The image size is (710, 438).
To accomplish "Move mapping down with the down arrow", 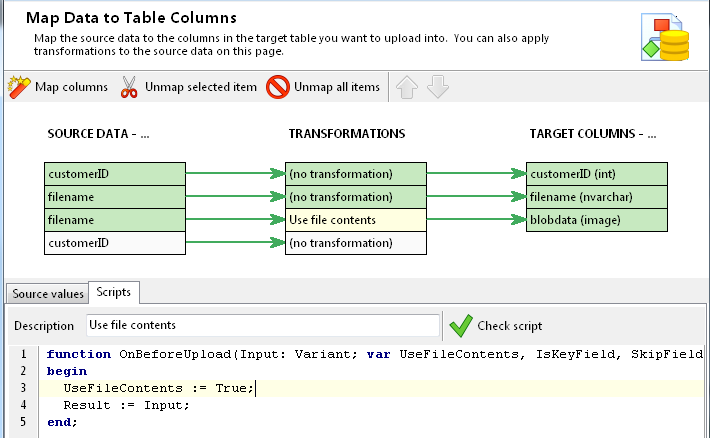I will point(438,87).
